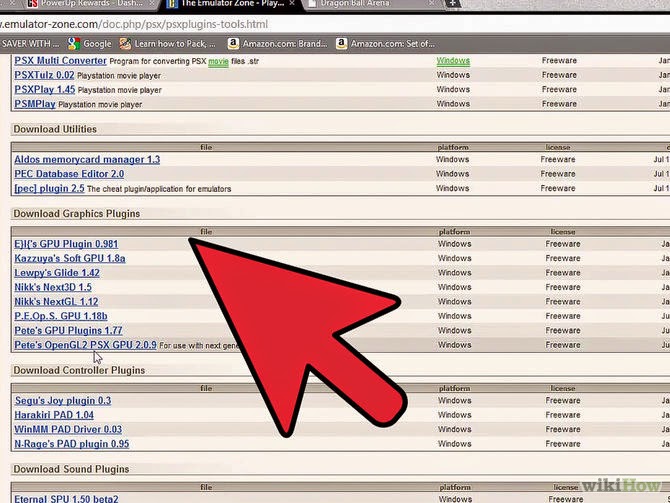Open Nikk's NextGL 1.12 link
Image resolution: width=670 pixels, height=503 pixels.
56,302
